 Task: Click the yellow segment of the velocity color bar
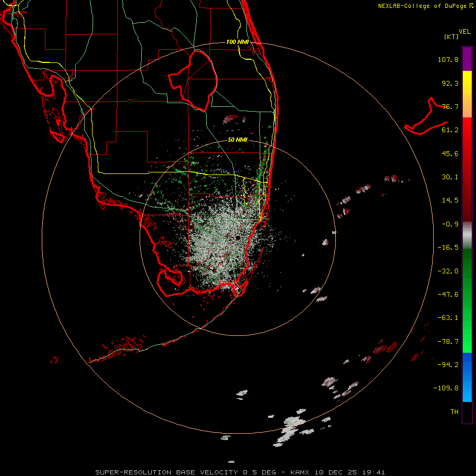(467, 94)
